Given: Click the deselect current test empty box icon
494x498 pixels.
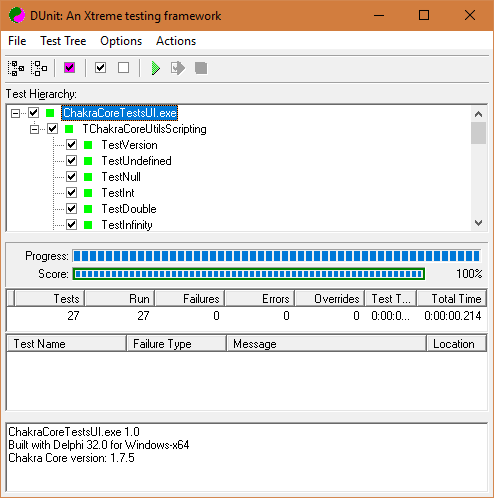Looking at the screenshot, I should point(123,68).
